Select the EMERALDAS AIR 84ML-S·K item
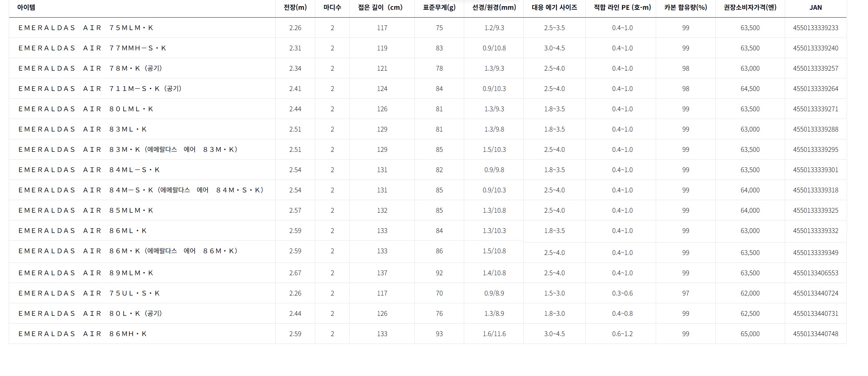 pyautogui.click(x=89, y=170)
